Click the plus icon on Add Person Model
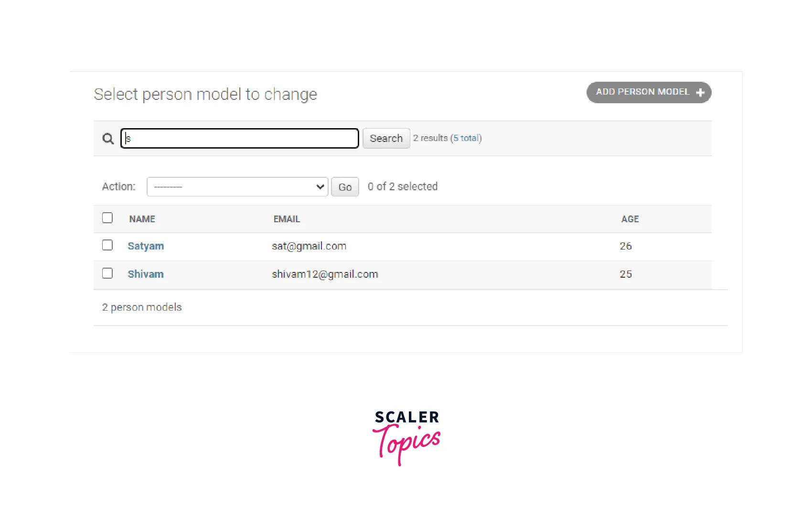812x510 pixels. (x=700, y=93)
